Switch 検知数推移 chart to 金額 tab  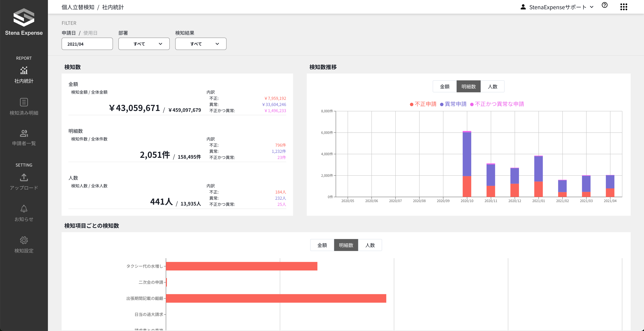(x=445, y=87)
